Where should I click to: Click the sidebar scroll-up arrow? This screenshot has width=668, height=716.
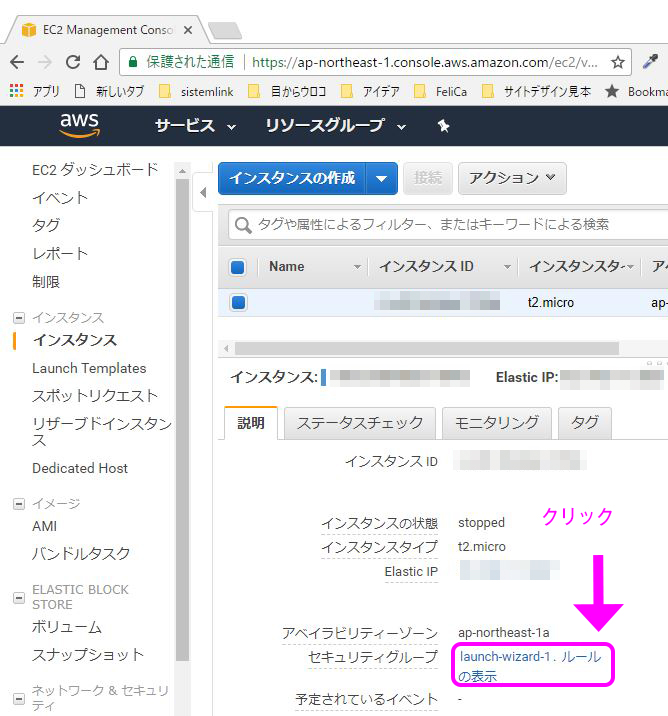tap(182, 171)
